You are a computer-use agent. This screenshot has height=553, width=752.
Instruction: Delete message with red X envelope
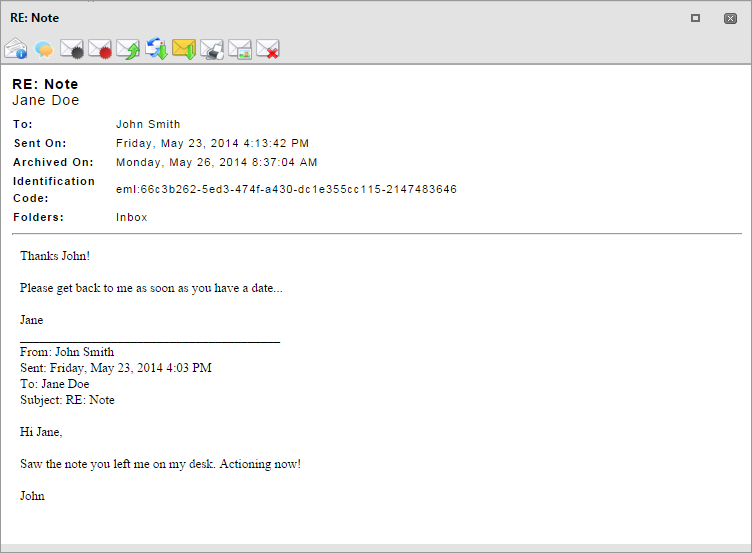click(268, 49)
